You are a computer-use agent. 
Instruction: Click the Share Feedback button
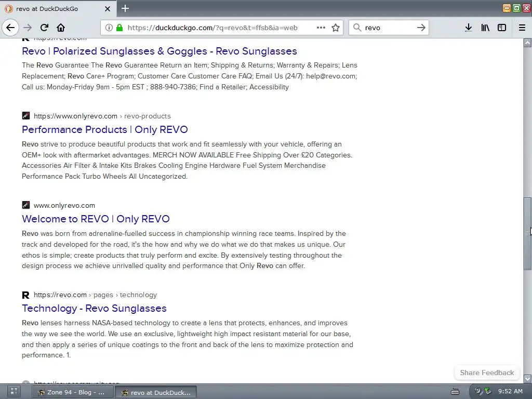pyautogui.click(x=486, y=373)
